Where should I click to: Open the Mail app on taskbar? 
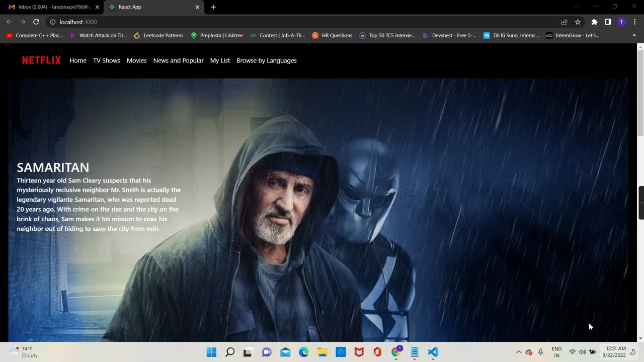285,352
